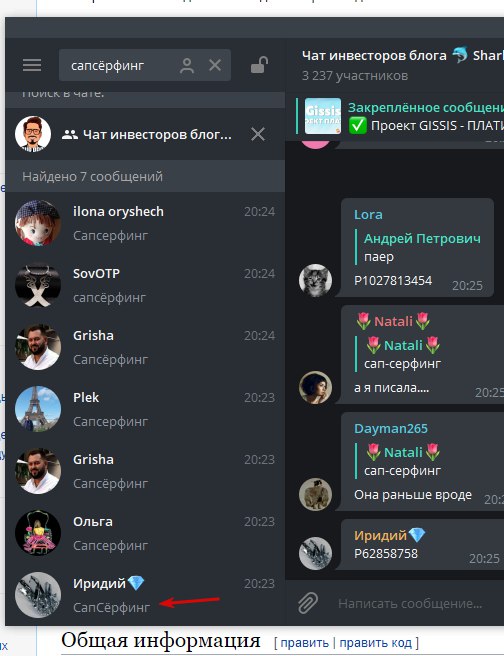504x656 pixels.
Task: Open Ольга's Сапсерфинг message result
Action: coord(145,533)
